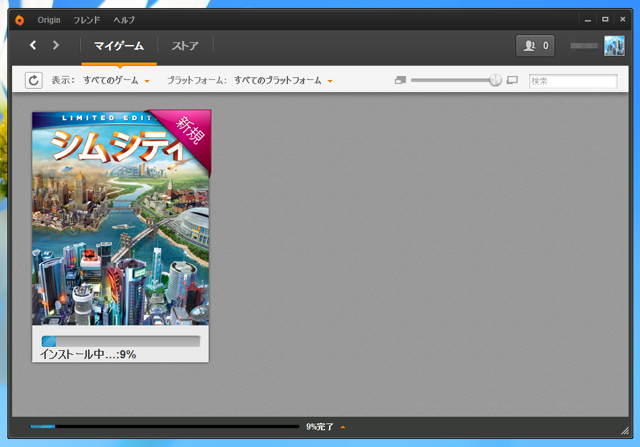640x447 pixels.
Task: Go forward with the right arrow
Action: [x=56, y=45]
